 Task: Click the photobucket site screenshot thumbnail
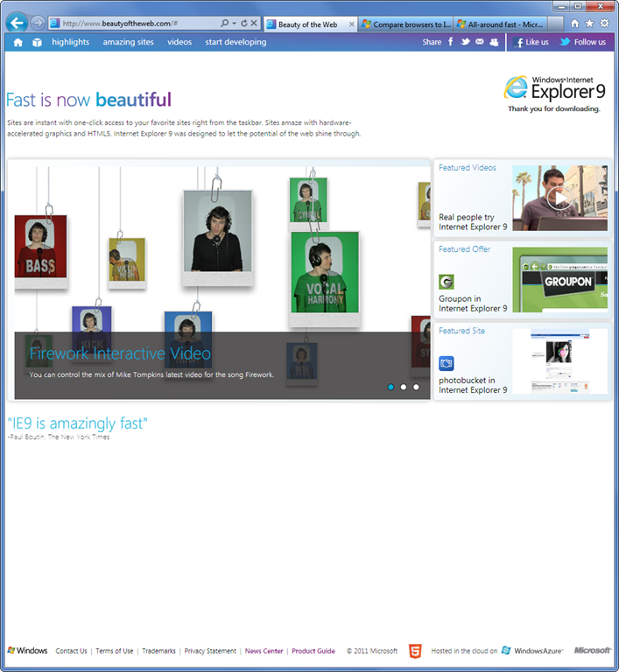pos(559,360)
